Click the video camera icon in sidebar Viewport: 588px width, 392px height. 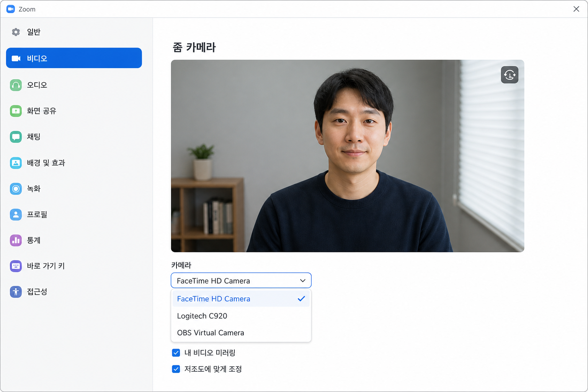(x=16, y=58)
